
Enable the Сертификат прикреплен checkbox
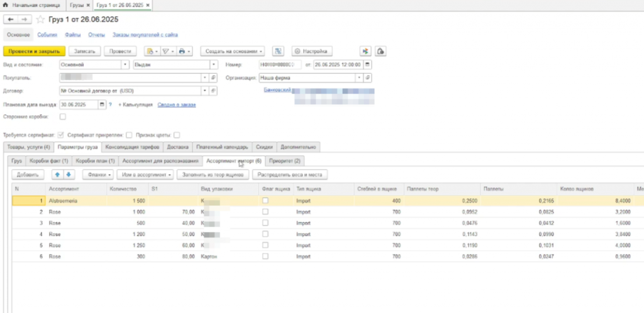tap(129, 135)
